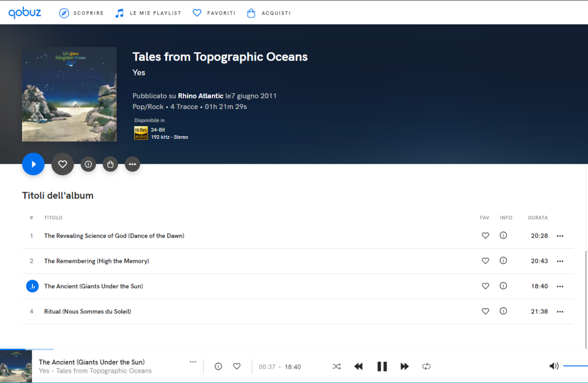Toggle shuffle playback
This screenshot has width=588, height=383.
coord(337,366)
